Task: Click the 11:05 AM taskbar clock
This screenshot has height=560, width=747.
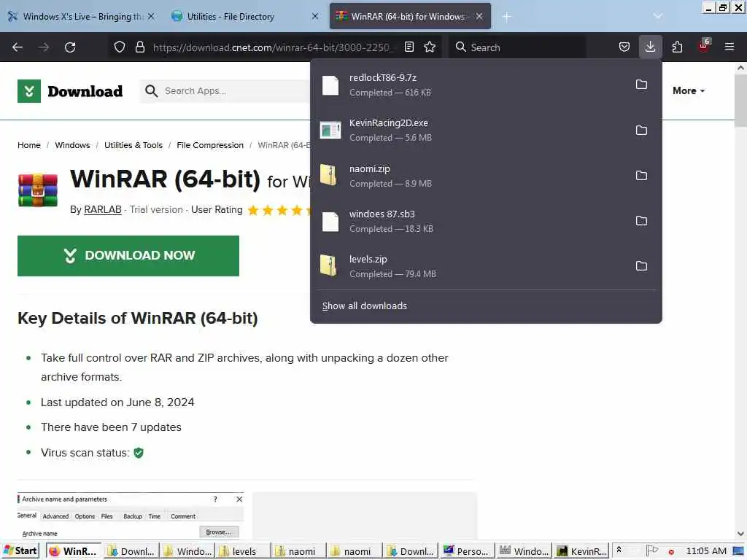Action: [706, 551]
